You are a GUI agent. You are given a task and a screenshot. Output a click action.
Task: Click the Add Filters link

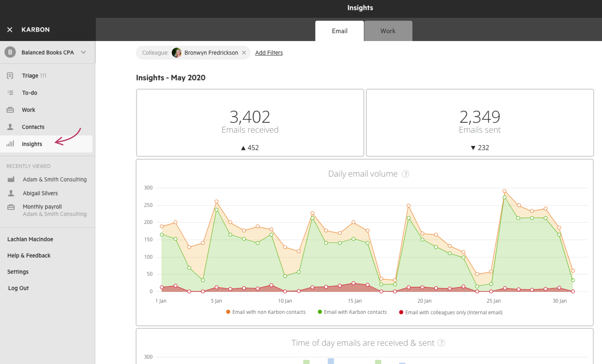(269, 53)
